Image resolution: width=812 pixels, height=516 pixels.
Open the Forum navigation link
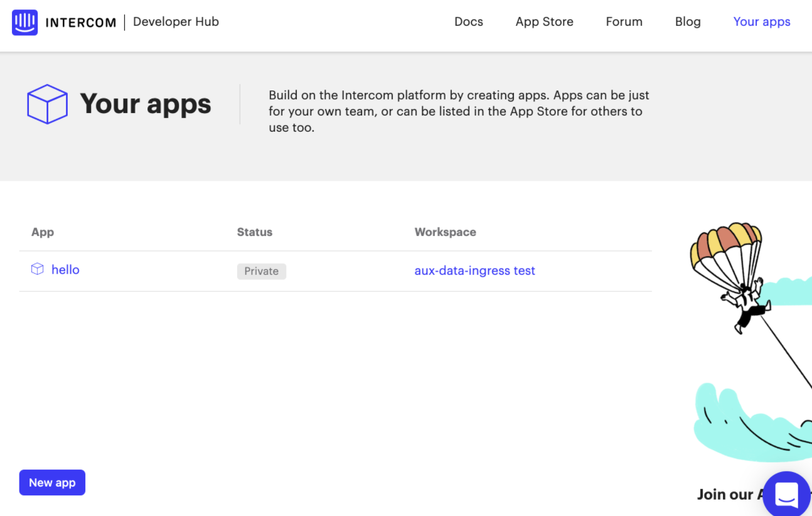(624, 21)
